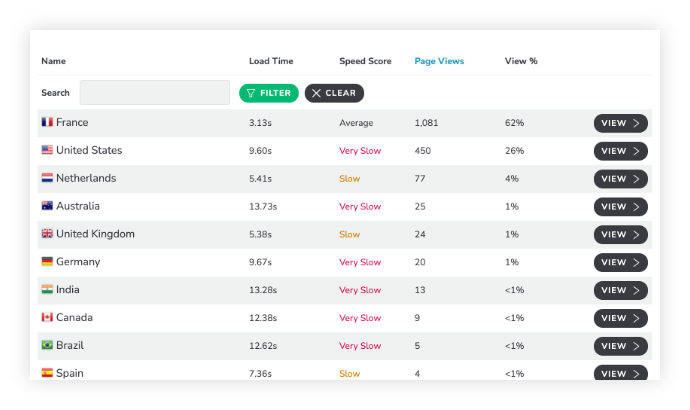This screenshot has height=410, width=690.
Task: Select the United States country name
Action: pyautogui.click(x=89, y=150)
